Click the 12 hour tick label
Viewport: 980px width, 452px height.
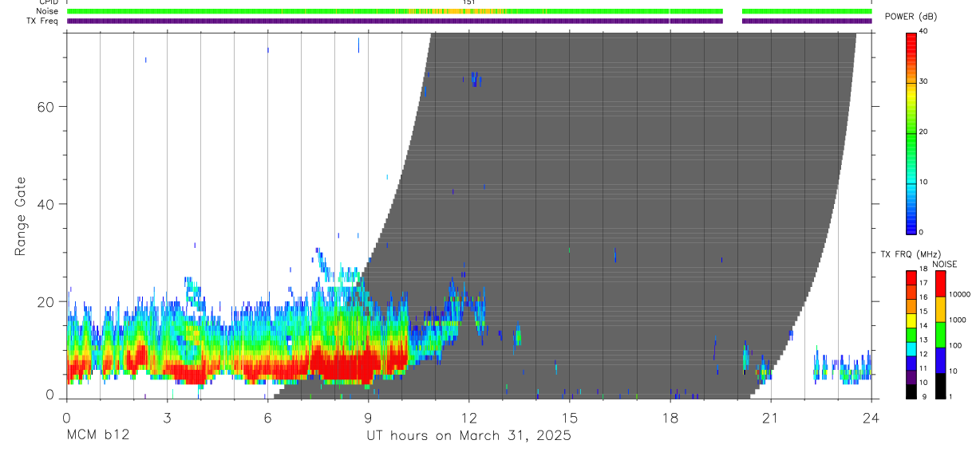click(x=469, y=417)
